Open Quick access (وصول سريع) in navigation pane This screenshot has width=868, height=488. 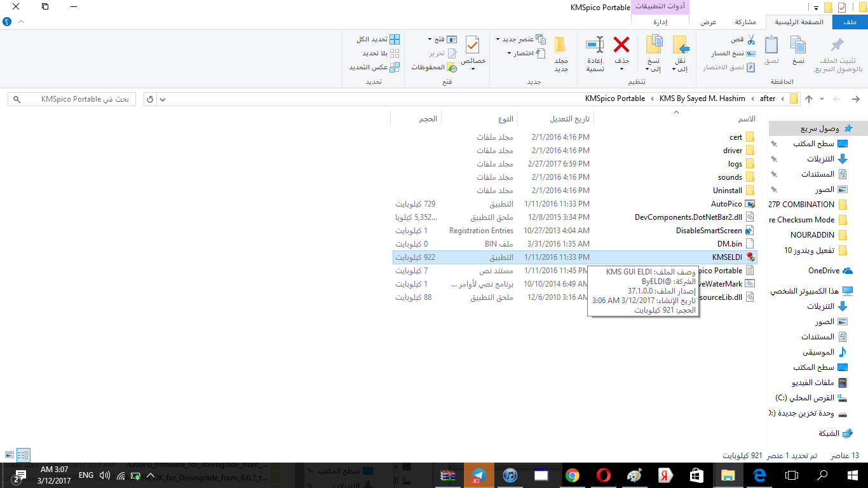[817, 128]
